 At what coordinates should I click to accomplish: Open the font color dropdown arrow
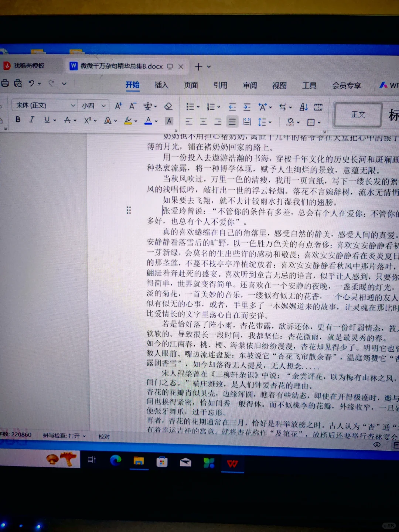(x=156, y=121)
